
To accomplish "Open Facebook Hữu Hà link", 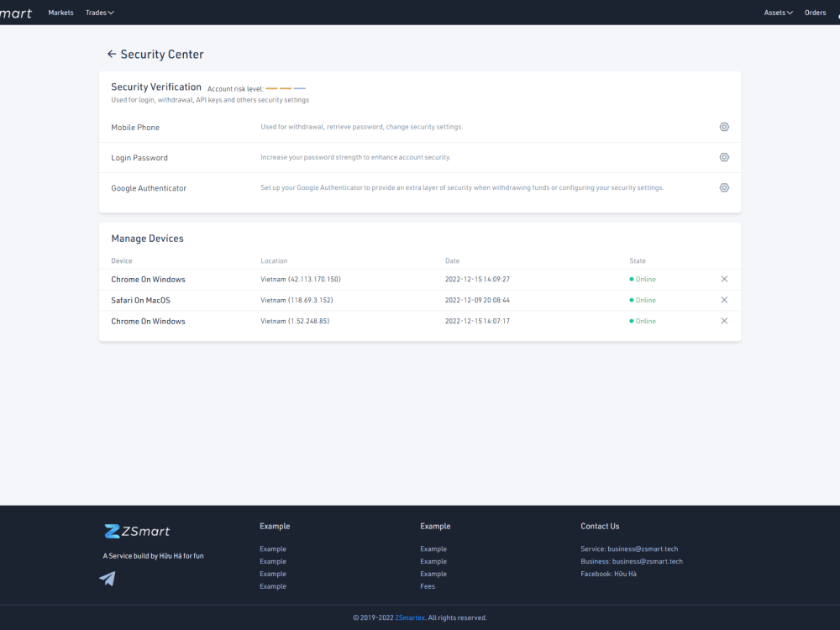I will pos(608,574).
